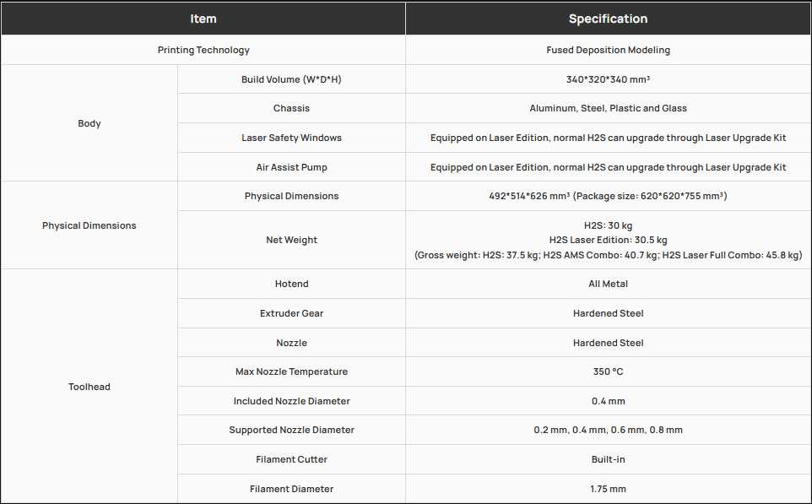Click the Laser Safety Windows label

click(291, 138)
